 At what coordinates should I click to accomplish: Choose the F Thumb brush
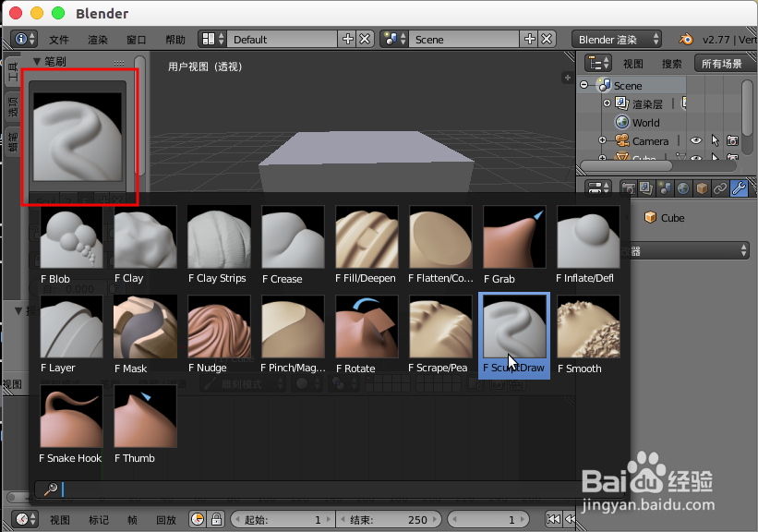145,425
